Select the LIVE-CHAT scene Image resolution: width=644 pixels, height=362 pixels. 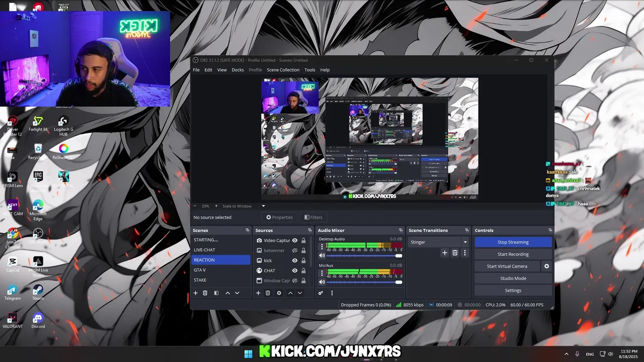point(221,250)
